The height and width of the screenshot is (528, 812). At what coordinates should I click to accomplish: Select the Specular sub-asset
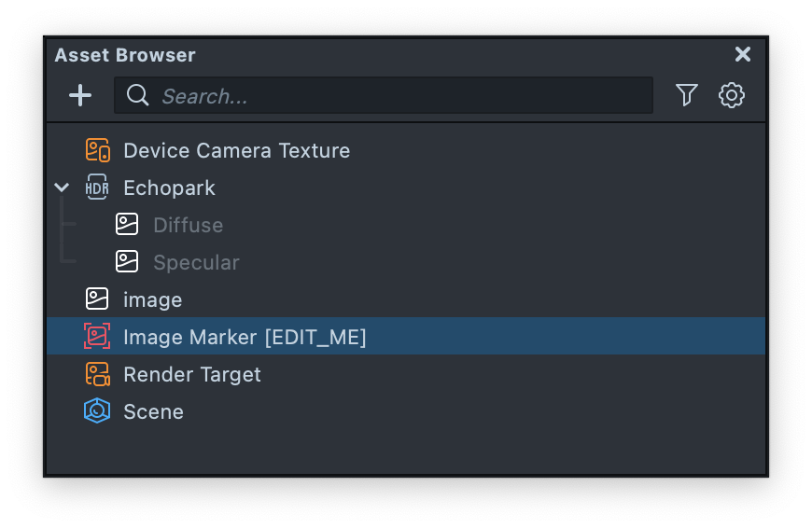tap(196, 262)
